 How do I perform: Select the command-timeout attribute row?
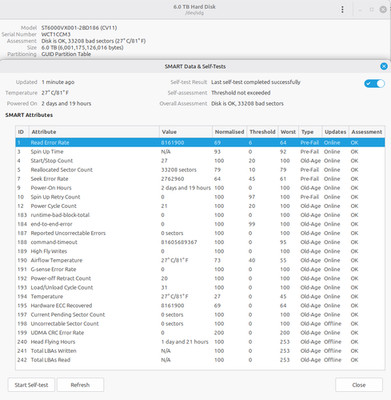coord(200,242)
